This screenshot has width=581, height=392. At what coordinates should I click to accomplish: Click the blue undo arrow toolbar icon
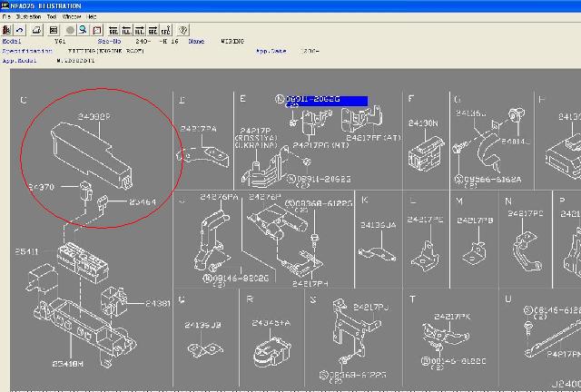click(x=20, y=30)
